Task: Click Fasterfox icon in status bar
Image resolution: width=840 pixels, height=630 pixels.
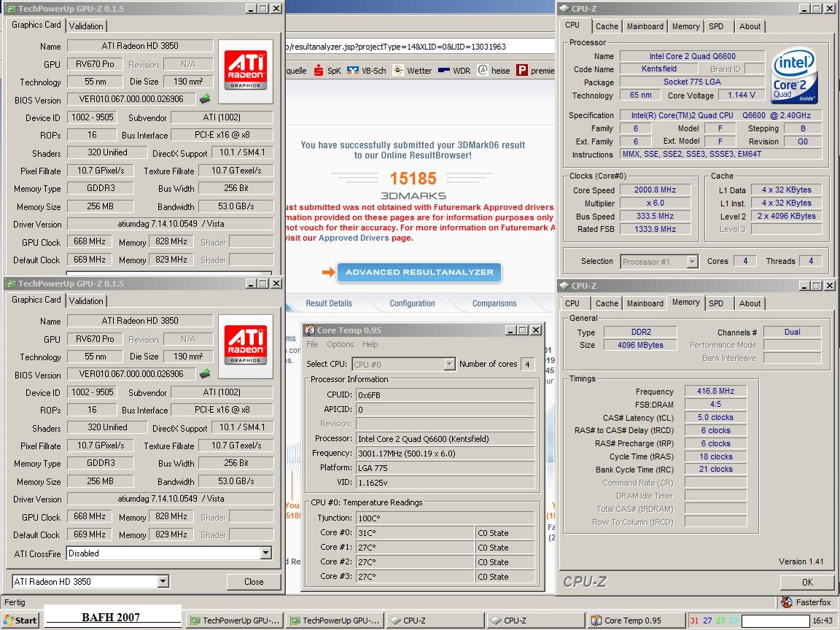Action: (x=787, y=602)
